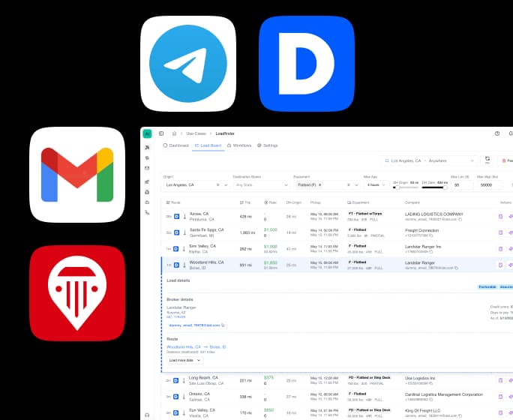Click the DAT source icon in the Azusa, CA row

tap(177, 217)
